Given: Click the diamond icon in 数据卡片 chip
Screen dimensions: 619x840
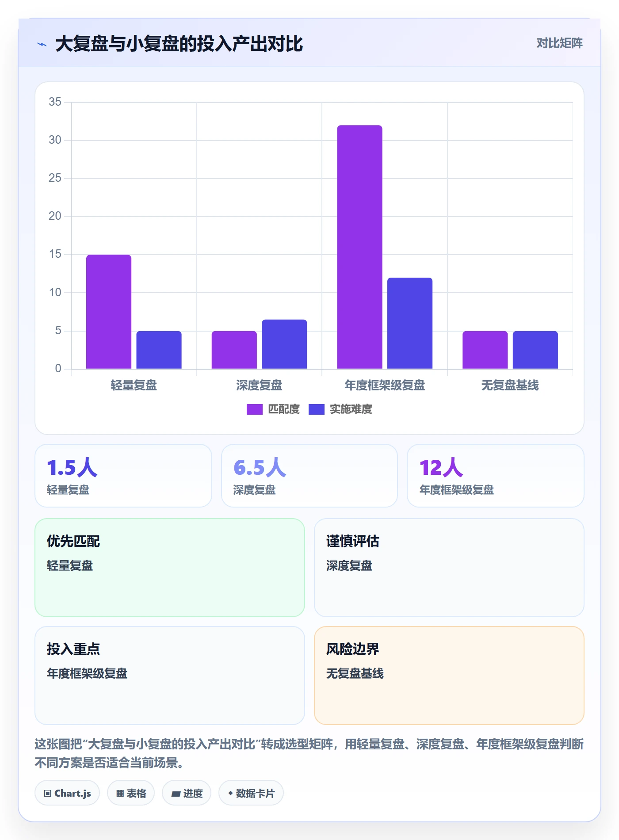Looking at the screenshot, I should [230, 794].
